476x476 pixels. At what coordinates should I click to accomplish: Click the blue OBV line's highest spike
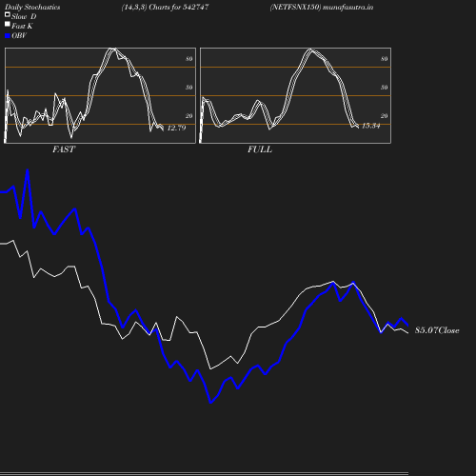pyautogui.click(x=28, y=170)
